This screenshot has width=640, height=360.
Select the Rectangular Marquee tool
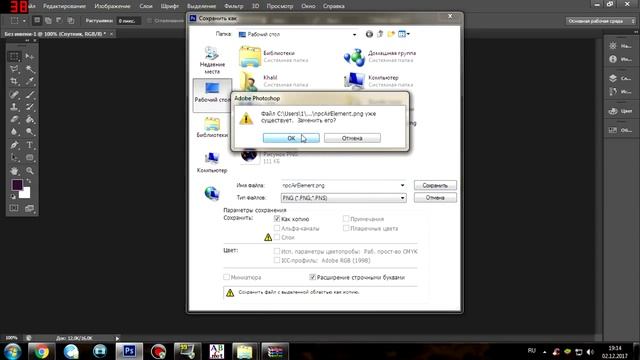coord(14,56)
